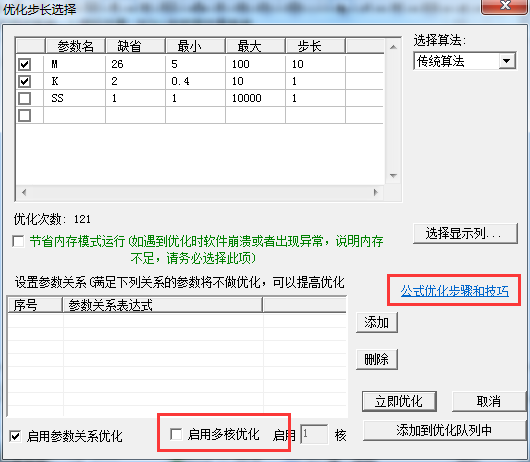Click M maximum value 100
Screen dimensions: 530x462
pyautogui.click(x=256, y=64)
